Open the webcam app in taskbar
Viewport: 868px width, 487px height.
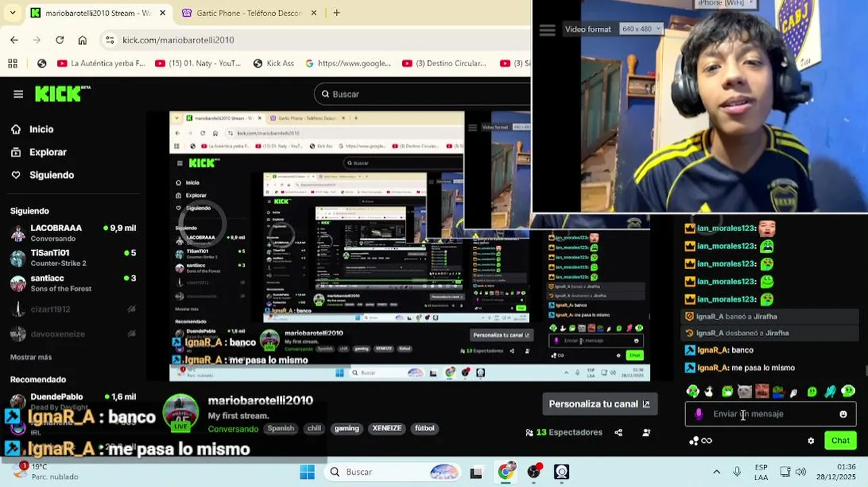562,471
